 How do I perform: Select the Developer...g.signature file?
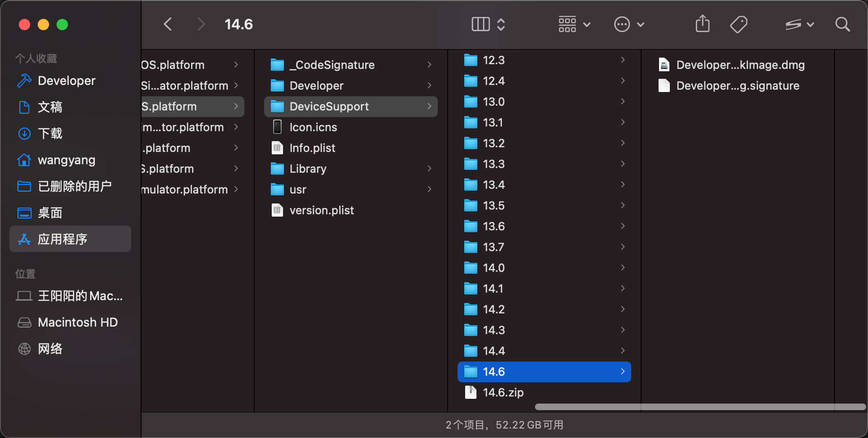coord(737,85)
